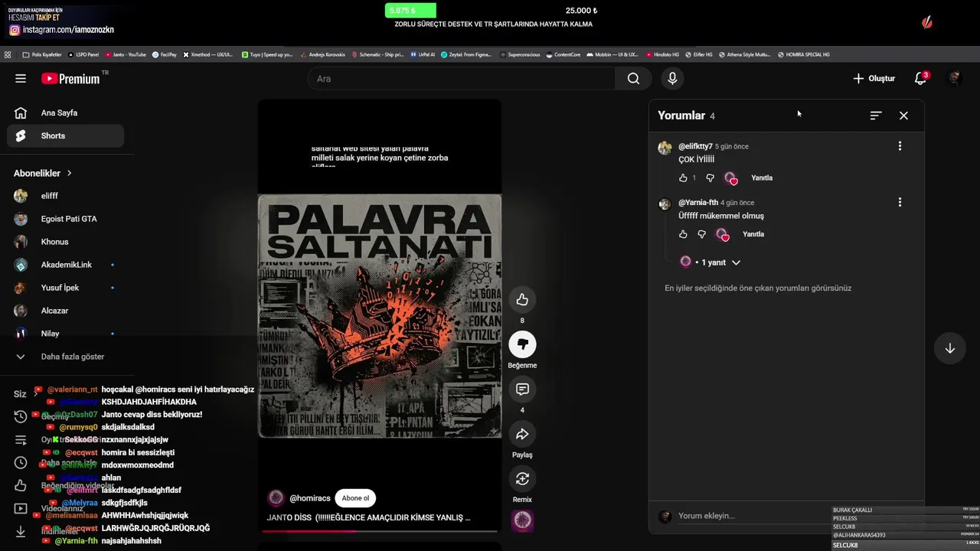Click the Ara search box
Viewport: 980px width, 551px height.
click(x=462, y=79)
